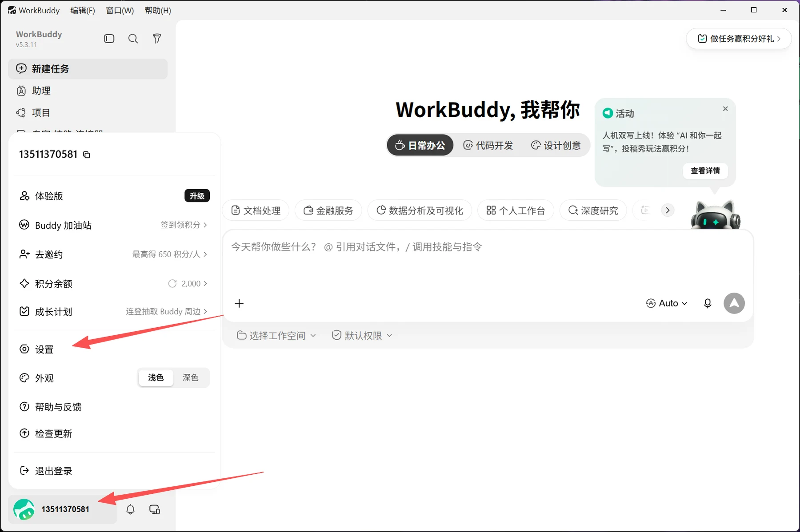Viewport: 800px width, 532px height.
Task: Click the 升级 upgrade button
Action: click(197, 196)
